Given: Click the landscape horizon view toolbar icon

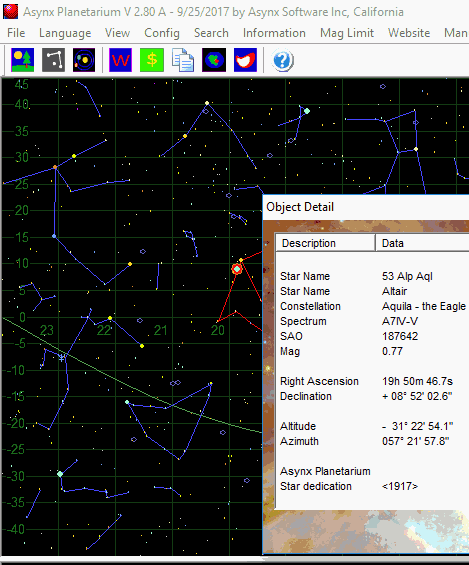Looking at the screenshot, I should (23, 60).
